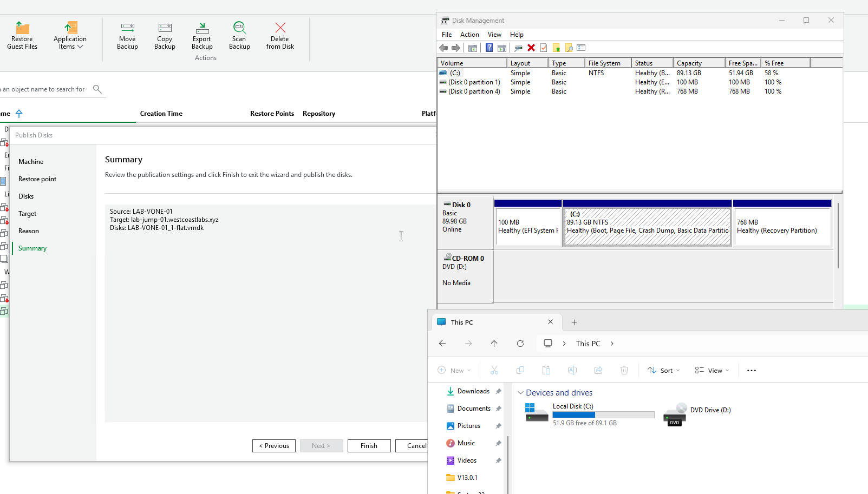The height and width of the screenshot is (494, 868).
Task: Click the blue Help icon in Disk Management
Action: click(x=489, y=48)
